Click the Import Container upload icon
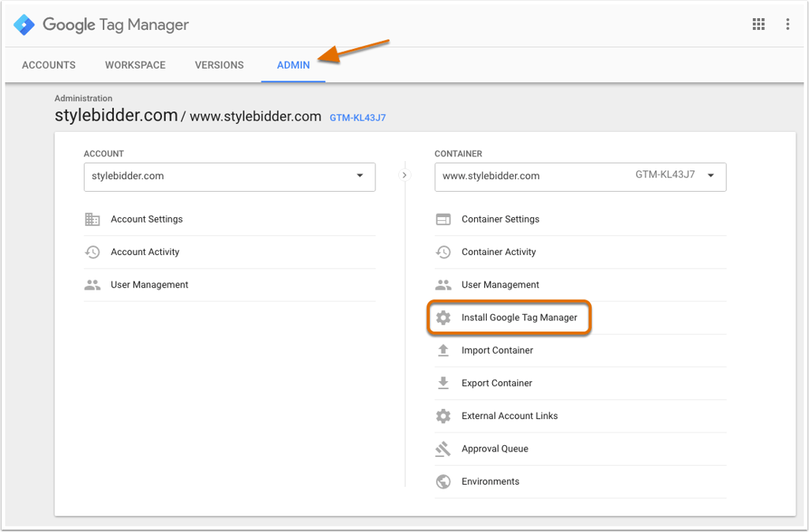 (443, 350)
